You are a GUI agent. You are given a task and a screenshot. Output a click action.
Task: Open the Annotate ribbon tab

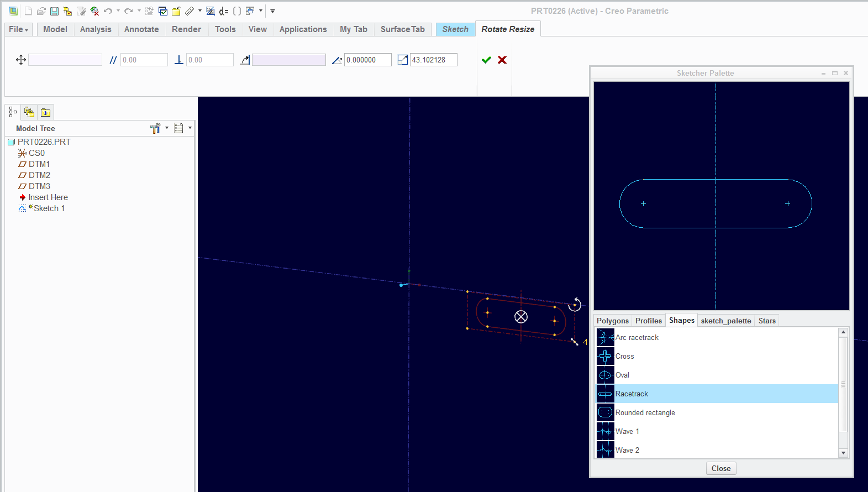141,29
